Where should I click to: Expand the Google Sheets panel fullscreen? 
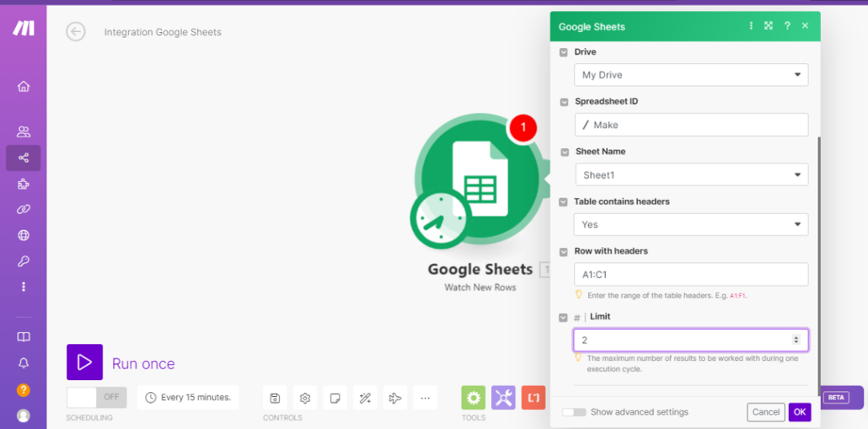click(769, 26)
